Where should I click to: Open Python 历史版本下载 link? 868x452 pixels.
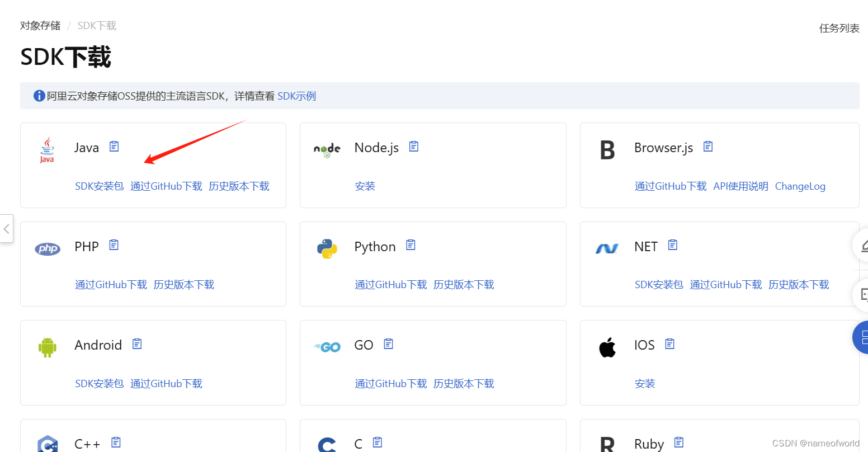pos(464,285)
